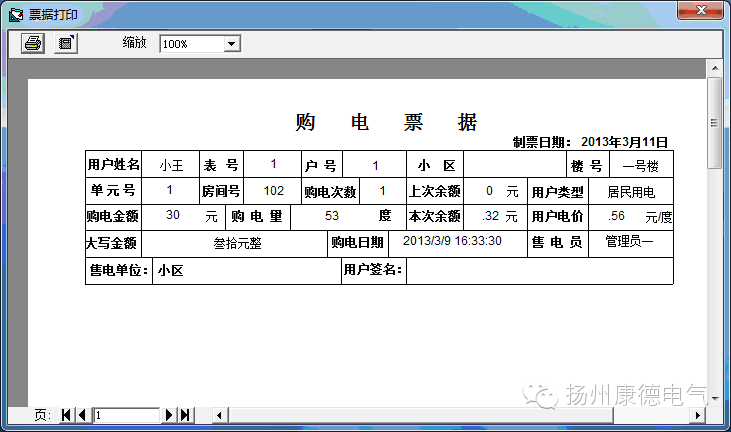Click the 购电次数 label cell

(330, 192)
